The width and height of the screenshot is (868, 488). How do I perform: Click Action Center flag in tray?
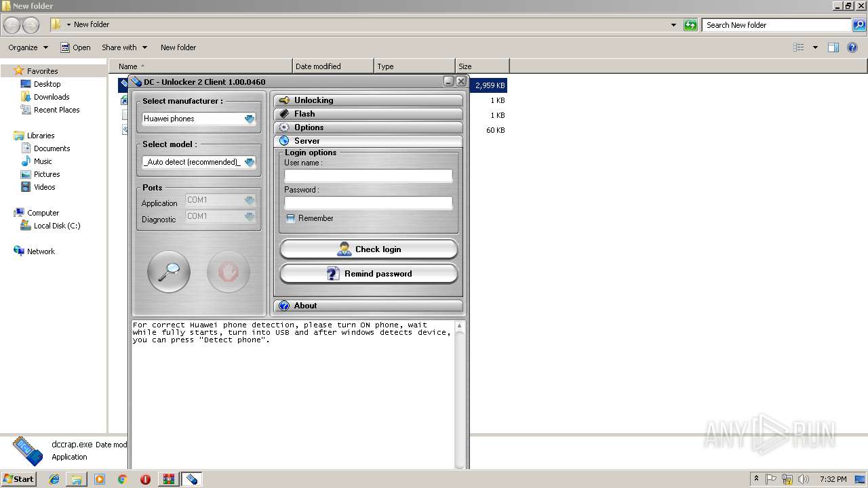pyautogui.click(x=771, y=479)
